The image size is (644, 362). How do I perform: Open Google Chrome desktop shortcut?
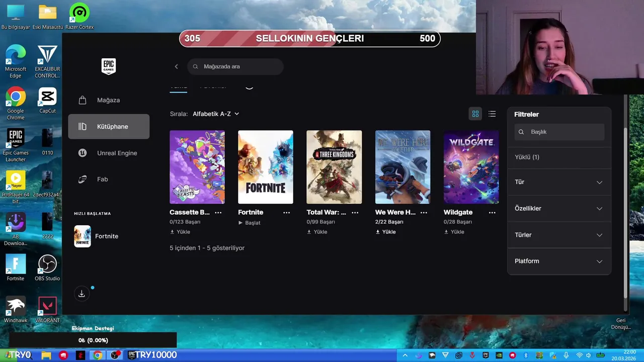tap(16, 104)
